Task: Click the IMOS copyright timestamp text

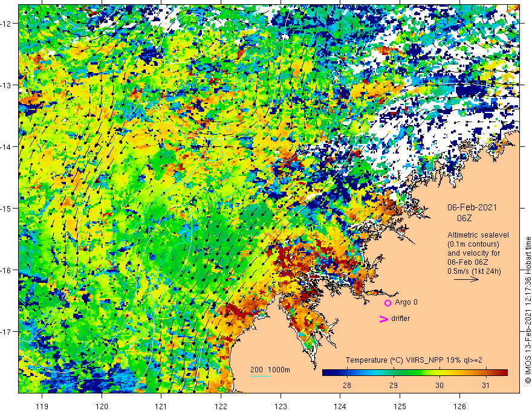Action: (528, 311)
